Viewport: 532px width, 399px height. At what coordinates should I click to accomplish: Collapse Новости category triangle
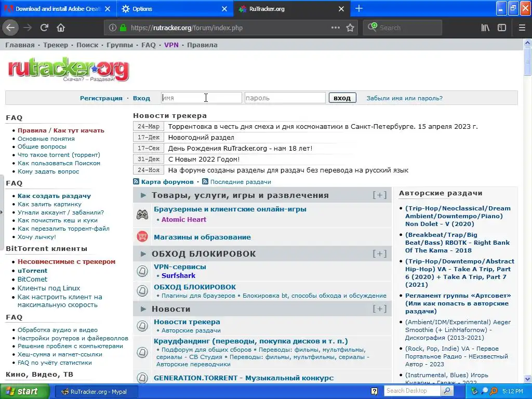tap(143, 309)
